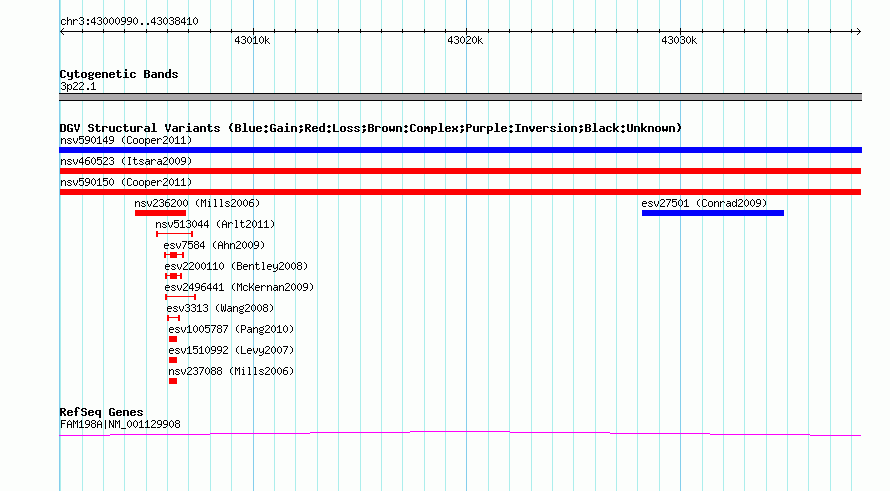Screen dimensions: 890x491
Task: Click the 3p22.1 band label
Action: click(78, 86)
